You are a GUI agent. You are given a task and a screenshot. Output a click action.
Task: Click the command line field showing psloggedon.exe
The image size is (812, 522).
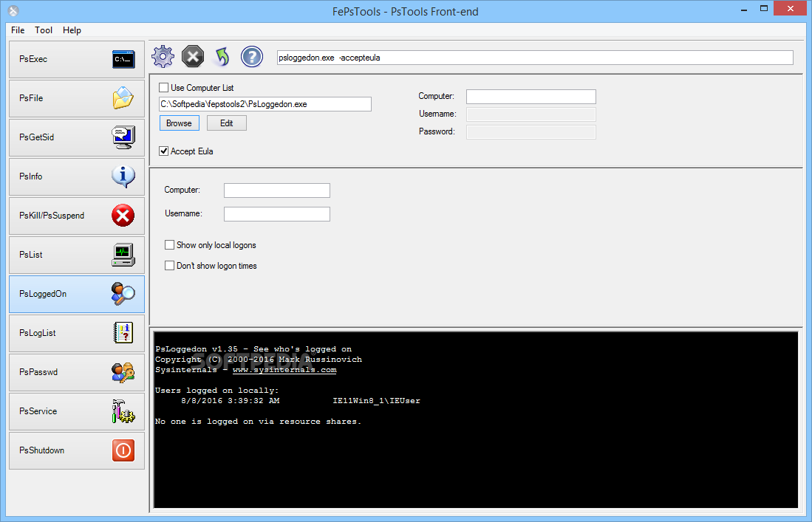click(x=535, y=58)
